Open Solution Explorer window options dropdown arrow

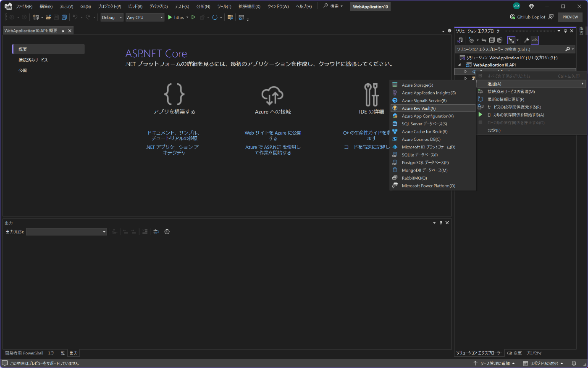[x=559, y=31]
